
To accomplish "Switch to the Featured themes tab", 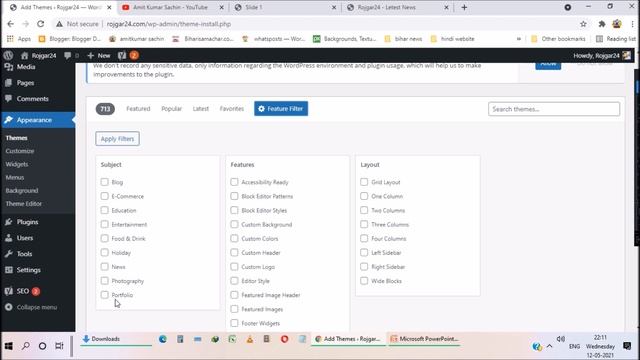I will 138,109.
